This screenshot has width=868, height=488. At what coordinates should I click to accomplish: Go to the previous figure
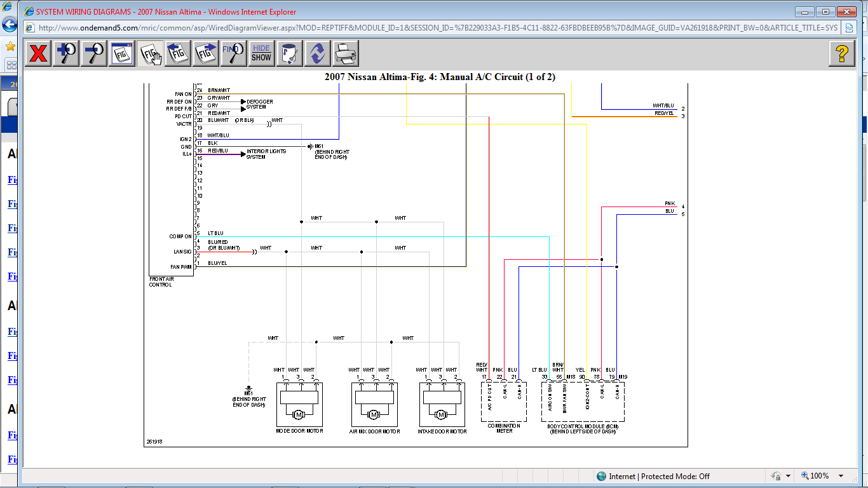pyautogui.click(x=178, y=53)
